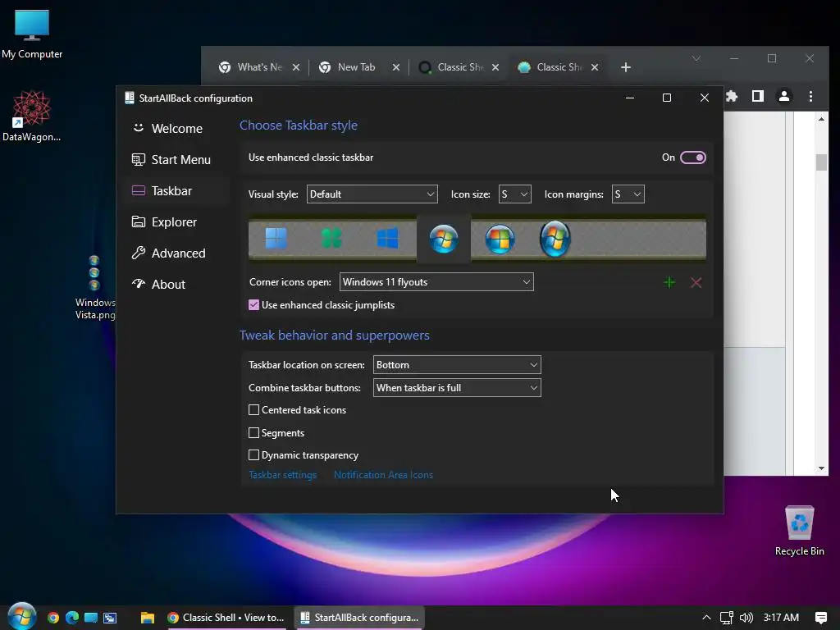Remove start button image with red X
840x630 pixels.
click(x=696, y=282)
